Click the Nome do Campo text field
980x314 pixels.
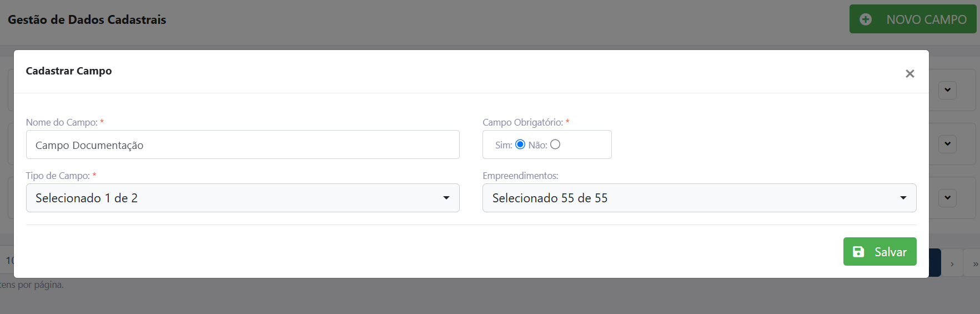click(243, 144)
